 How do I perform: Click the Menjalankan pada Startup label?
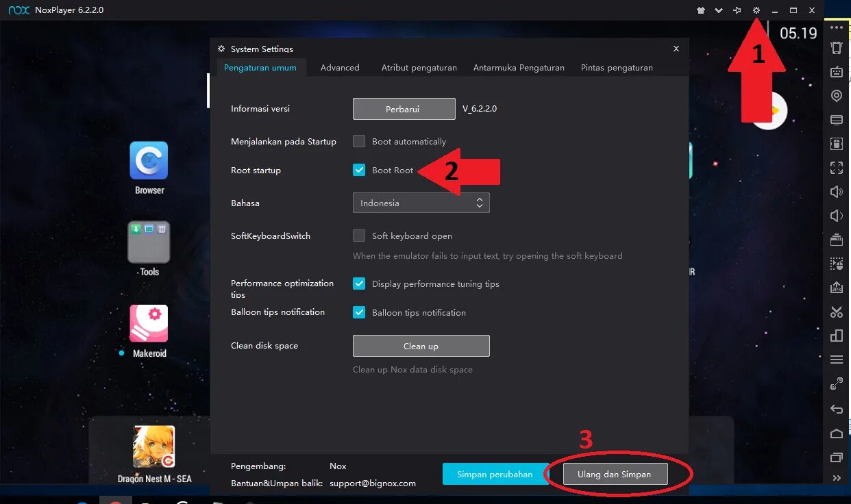284,141
